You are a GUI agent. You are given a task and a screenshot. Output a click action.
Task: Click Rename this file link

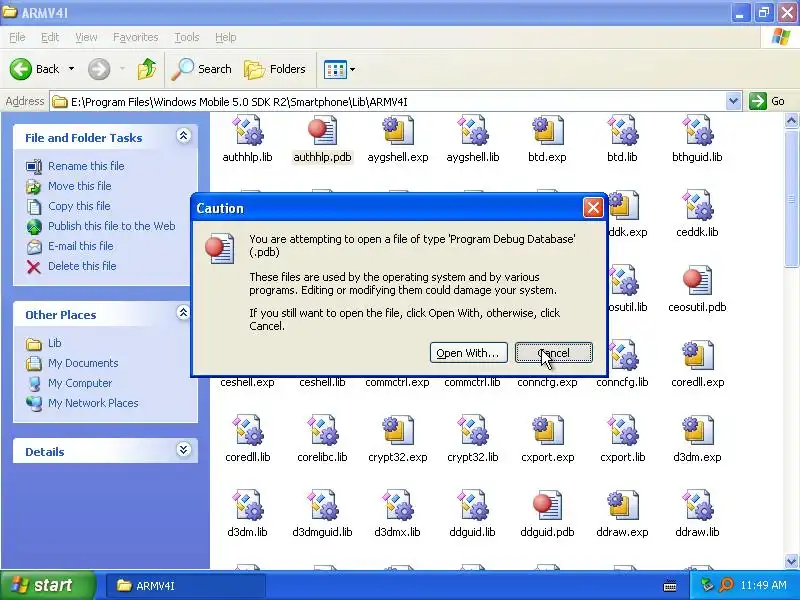(86, 166)
